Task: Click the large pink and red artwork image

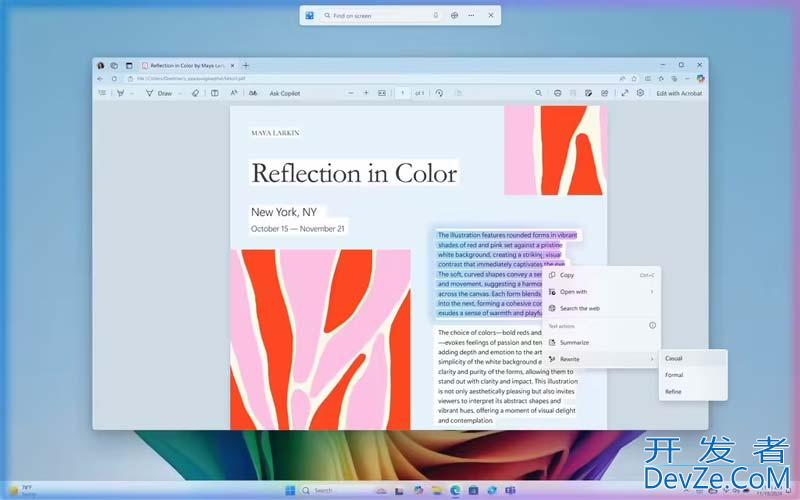Action: point(320,339)
